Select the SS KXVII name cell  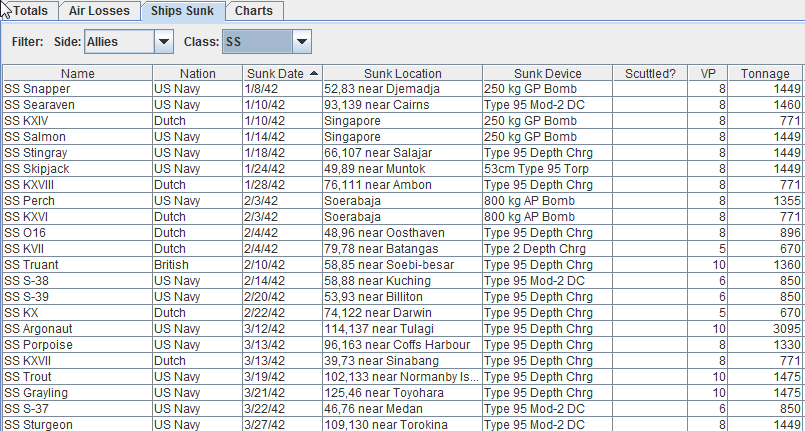tap(78, 361)
